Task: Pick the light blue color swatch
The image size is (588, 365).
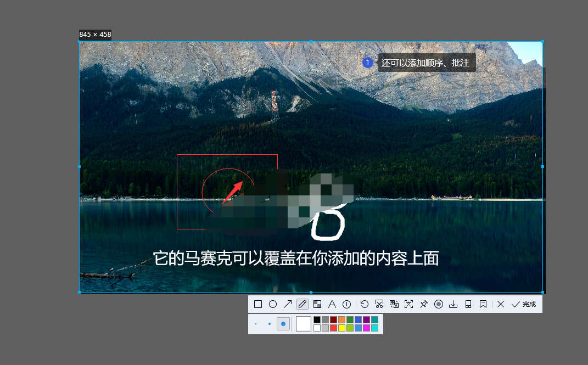Action: (359, 328)
